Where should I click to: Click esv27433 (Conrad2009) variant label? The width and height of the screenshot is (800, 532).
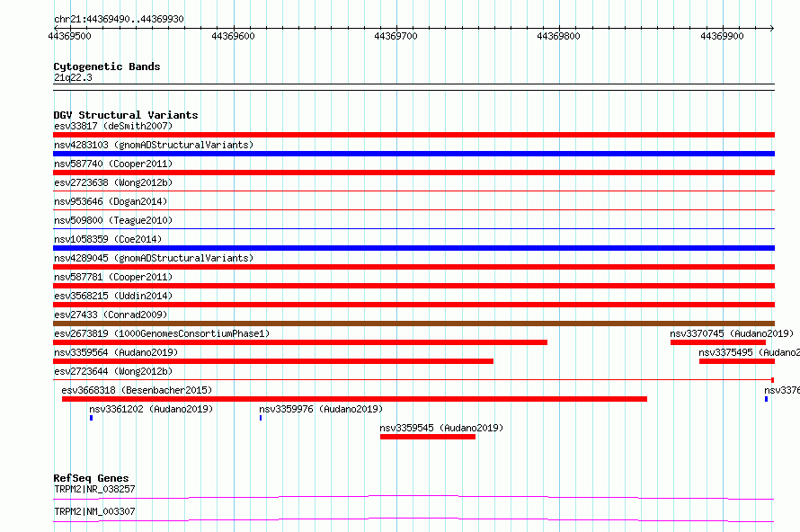point(111,315)
